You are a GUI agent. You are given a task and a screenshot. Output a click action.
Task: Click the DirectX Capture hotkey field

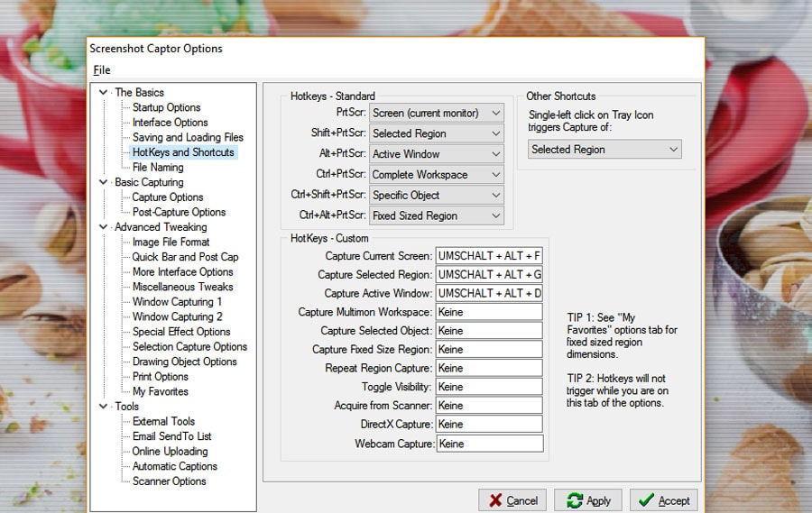[x=489, y=424]
